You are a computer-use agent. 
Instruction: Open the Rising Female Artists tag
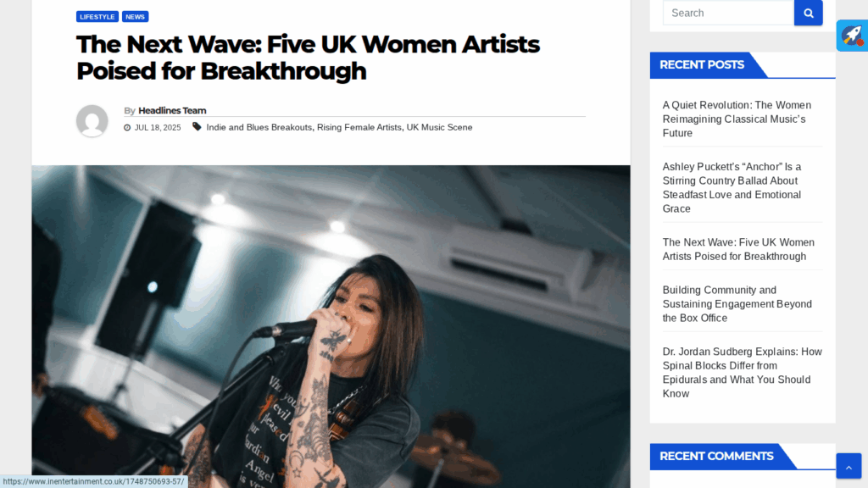359,127
